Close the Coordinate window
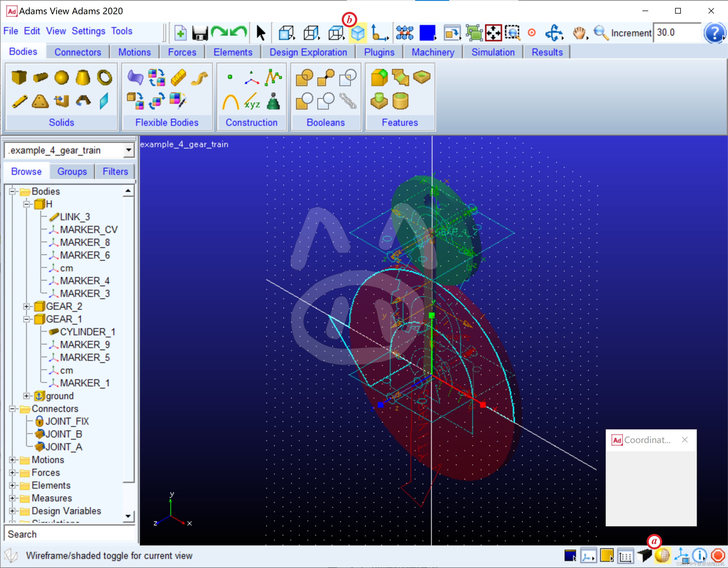Image resolution: width=728 pixels, height=568 pixels. coord(685,440)
